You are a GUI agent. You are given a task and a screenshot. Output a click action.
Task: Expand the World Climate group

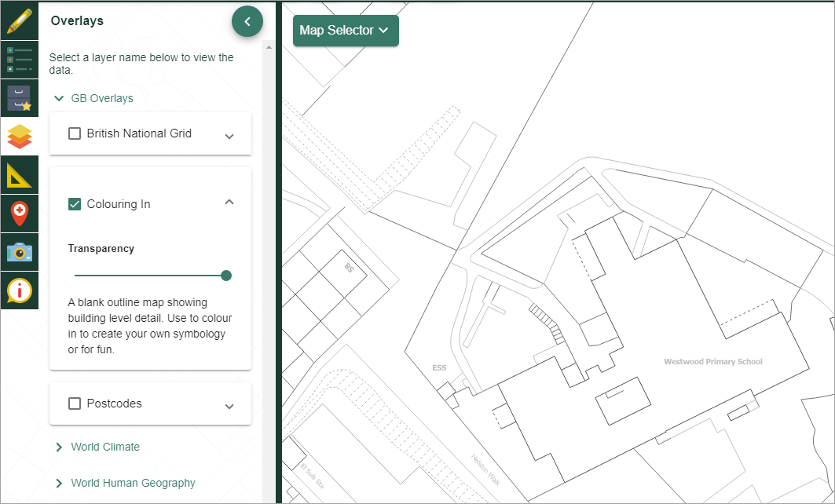click(x=59, y=447)
